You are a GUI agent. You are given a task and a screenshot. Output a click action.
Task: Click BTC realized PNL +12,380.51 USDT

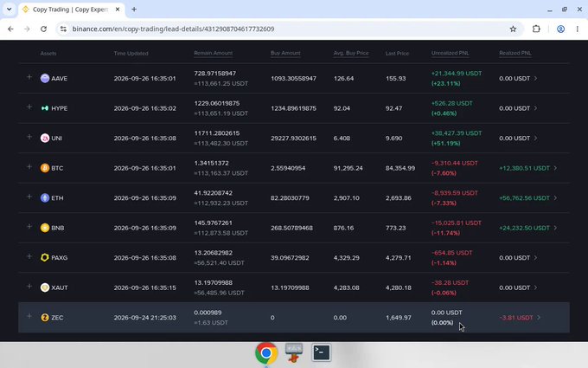(x=524, y=168)
